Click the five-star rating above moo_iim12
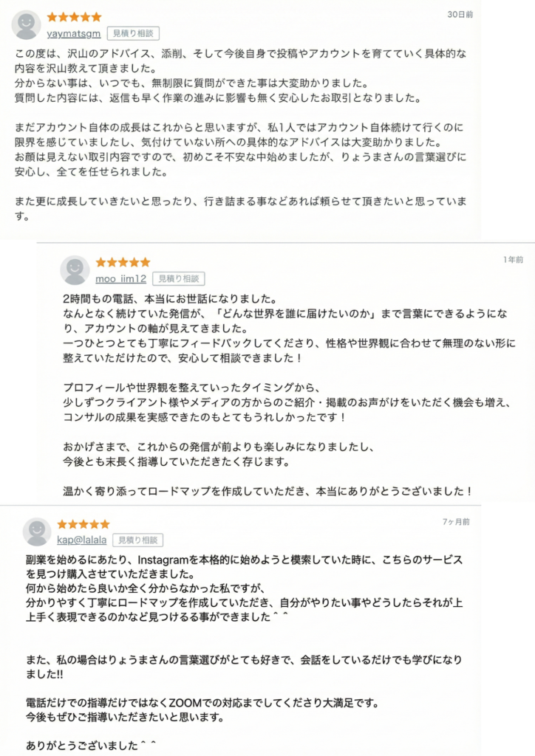 coord(123,262)
